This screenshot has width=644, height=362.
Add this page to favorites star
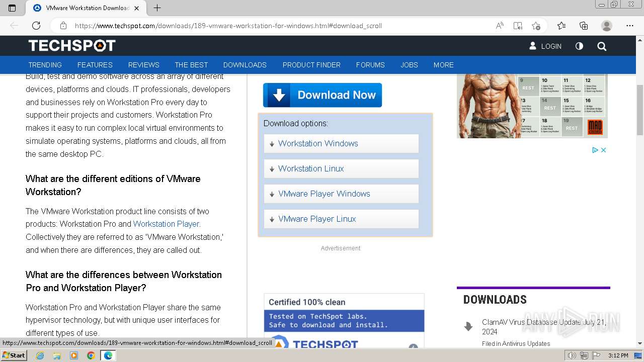click(x=536, y=26)
